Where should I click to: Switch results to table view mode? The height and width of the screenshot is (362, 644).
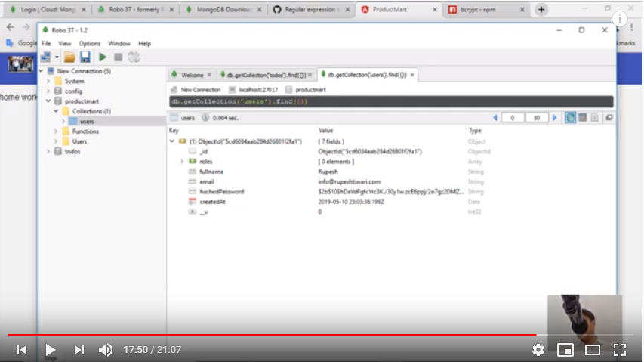point(583,118)
